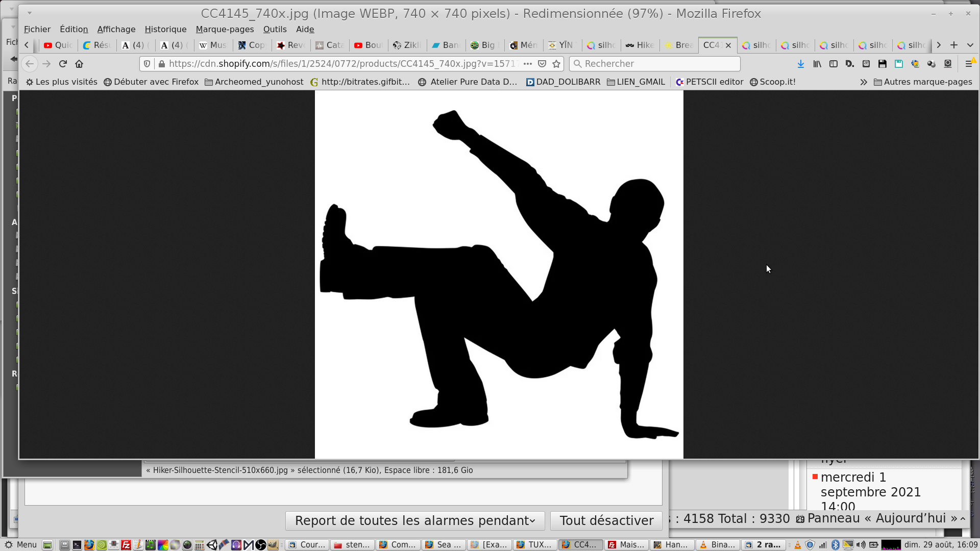Expand the alarm postpone dropdown

point(415,520)
